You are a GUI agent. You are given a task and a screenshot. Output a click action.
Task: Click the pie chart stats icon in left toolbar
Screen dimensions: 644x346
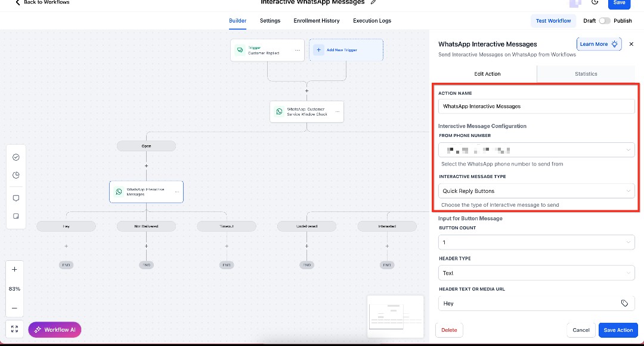coord(16,175)
